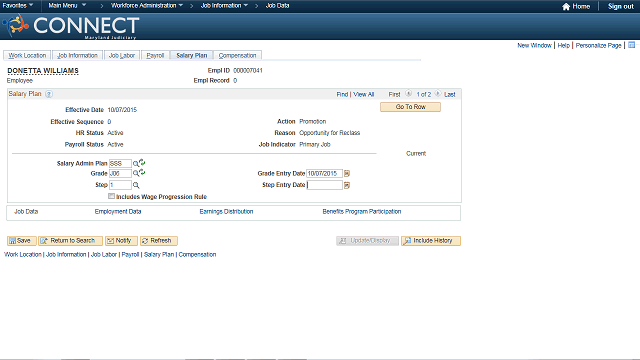Image resolution: width=640 pixels, height=360 pixels.
Task: Open Earnings Distribution link
Action: coord(226,211)
